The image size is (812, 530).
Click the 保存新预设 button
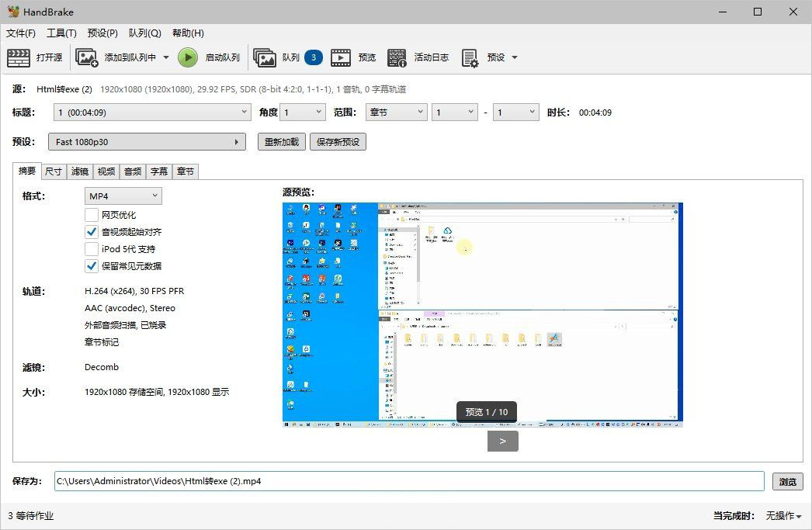pos(338,141)
